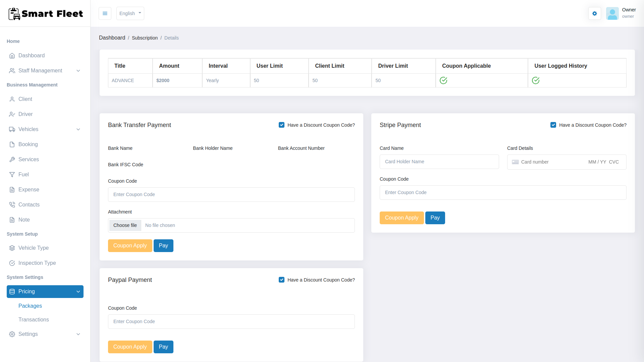Click the Inspection Type checkmark icon
The height and width of the screenshot is (362, 644).
[12, 263]
